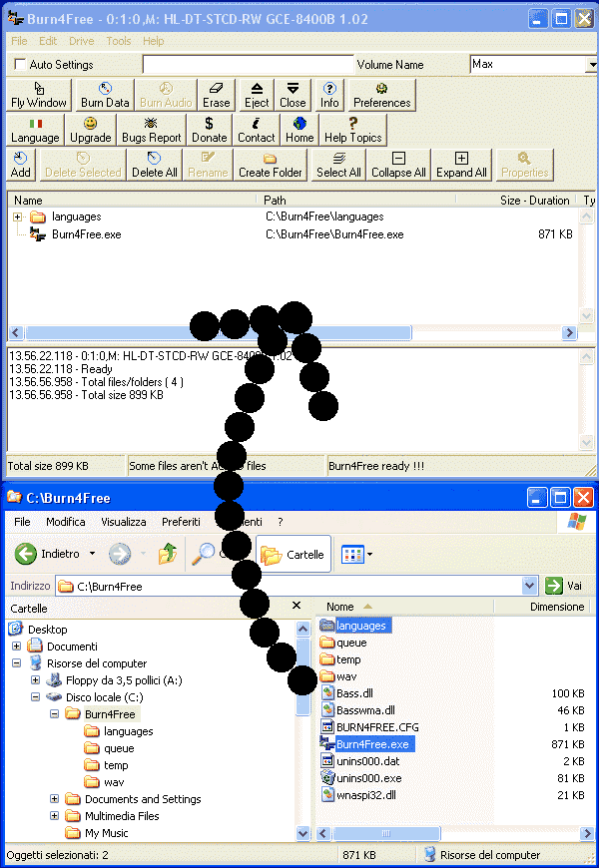
Task: Collapse Risorse del computer tree node
Action: click(17, 663)
